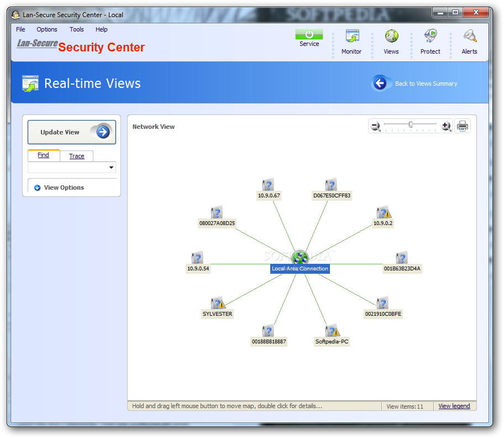
Task: Open the Views section icon
Action: pos(391,36)
